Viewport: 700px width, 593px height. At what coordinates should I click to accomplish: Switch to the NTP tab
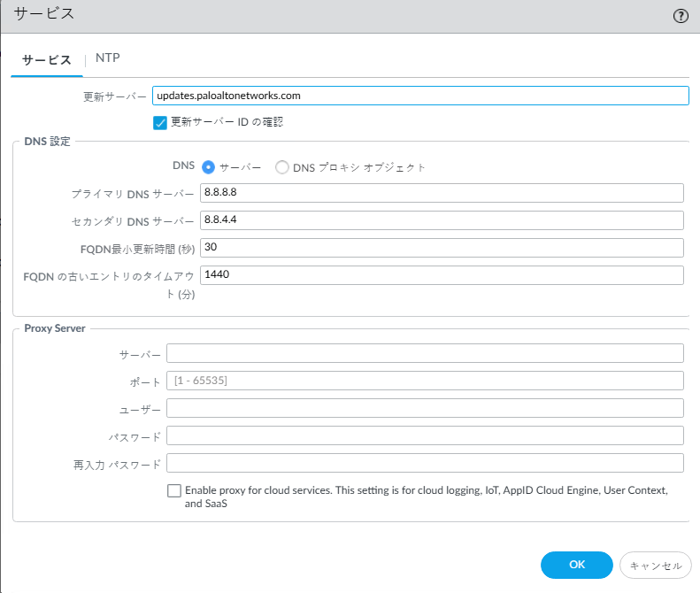tap(108, 58)
